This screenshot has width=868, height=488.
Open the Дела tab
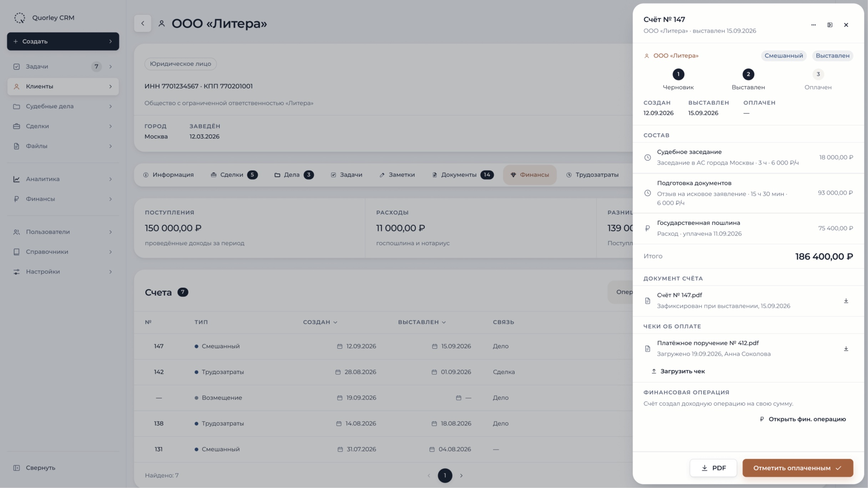tap(294, 175)
